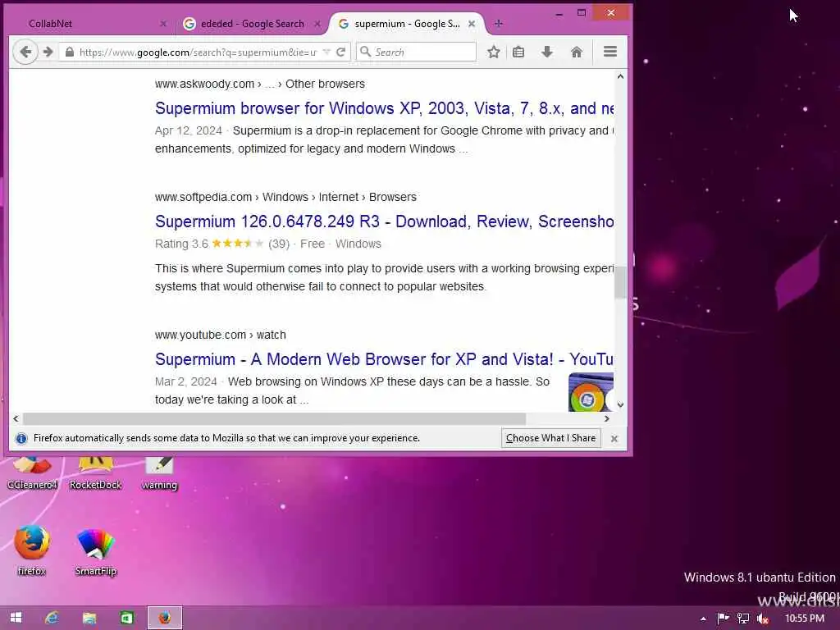Open the SmartFlip desktop shortcut
The image size is (840, 630).
[96, 552]
